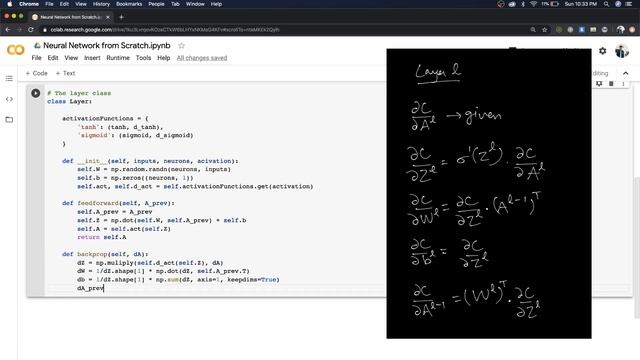640x360 pixels.
Task: Open Chrome Window menu in macOS bar
Action: (195, 4)
